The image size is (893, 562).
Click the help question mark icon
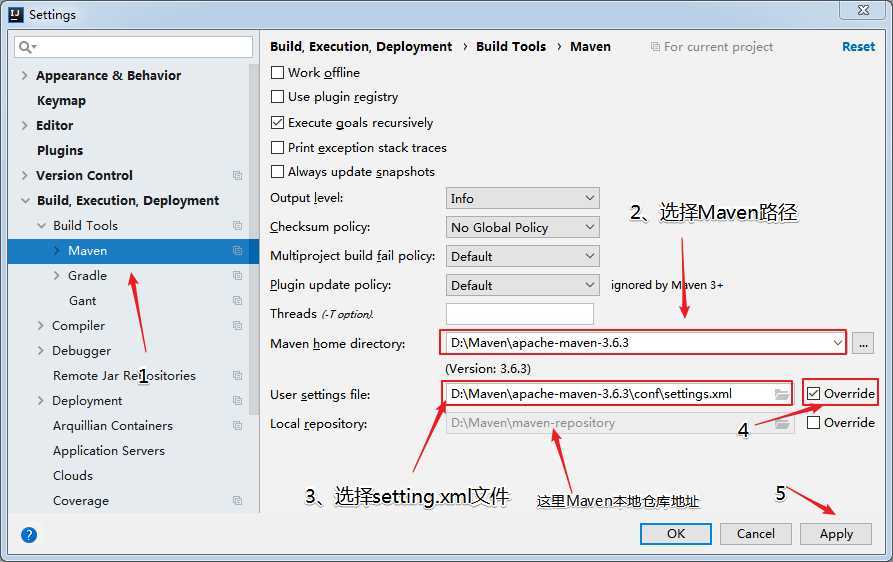coord(29,535)
